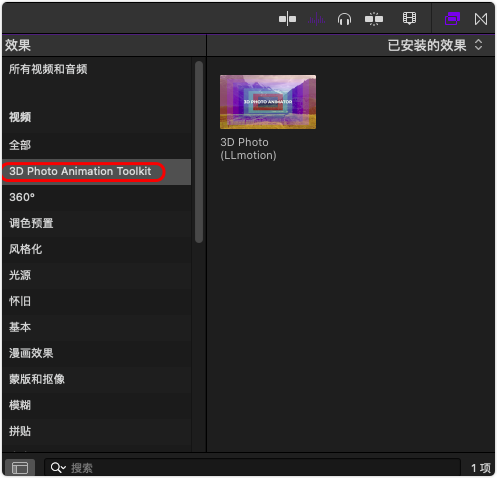Select 风格化 category
Screen dimensions: 497x478
(x=97, y=249)
